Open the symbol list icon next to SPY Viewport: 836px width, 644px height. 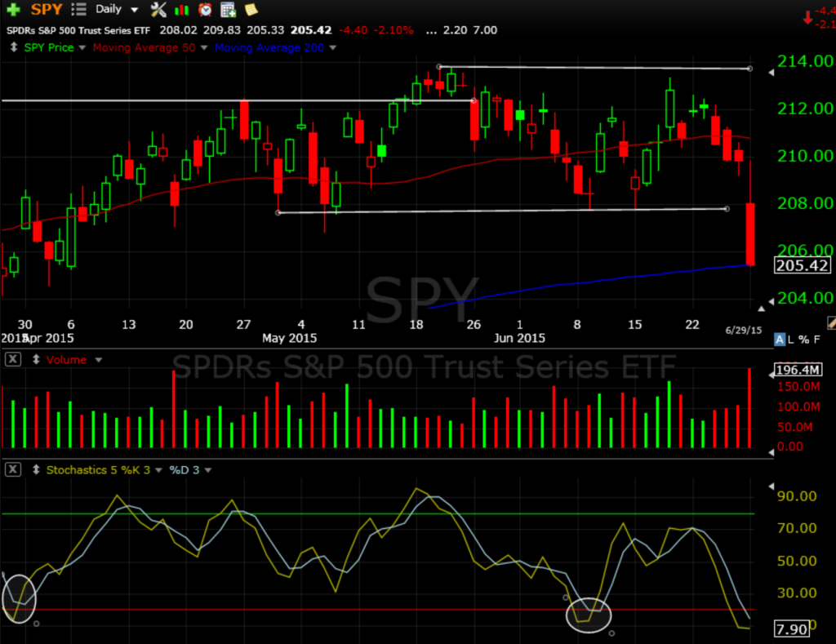(78, 9)
